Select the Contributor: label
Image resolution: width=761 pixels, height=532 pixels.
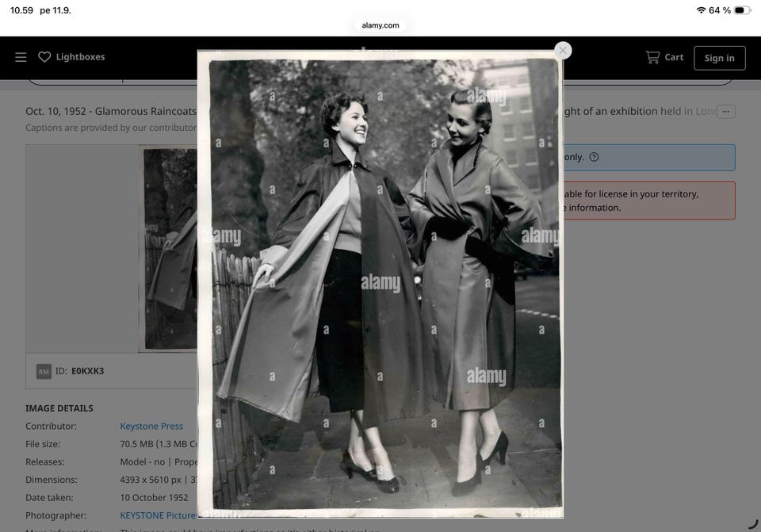[x=51, y=426]
